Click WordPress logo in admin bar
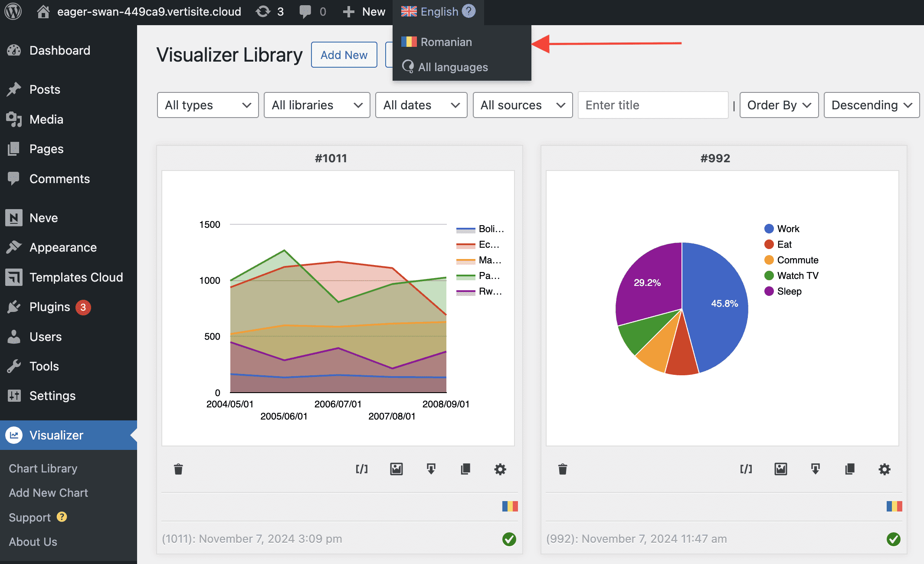The image size is (924, 564). tap(13, 12)
